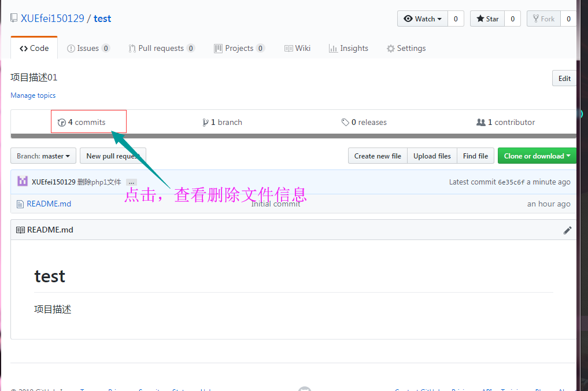The height and width of the screenshot is (391, 588).
Task: Open the README.md edit pencil icon
Action: point(567,230)
